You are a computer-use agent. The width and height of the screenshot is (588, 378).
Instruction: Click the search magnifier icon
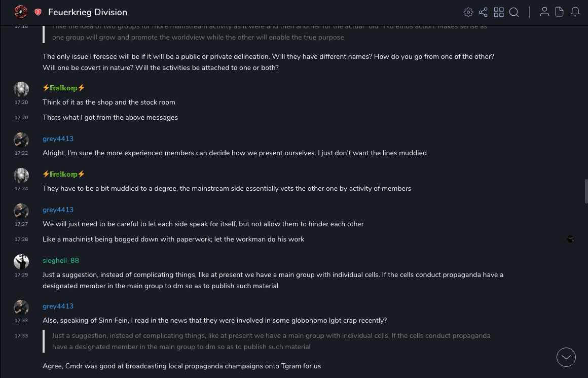pos(514,12)
